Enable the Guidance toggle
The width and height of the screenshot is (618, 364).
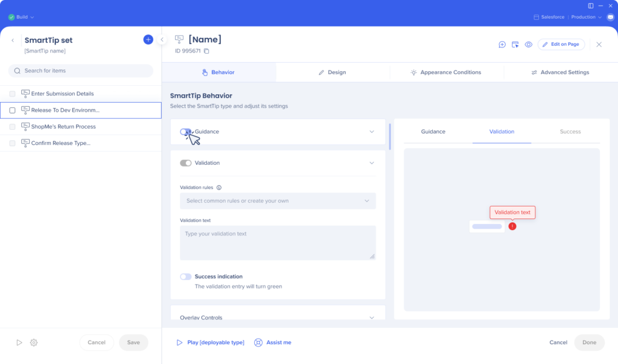(188, 131)
